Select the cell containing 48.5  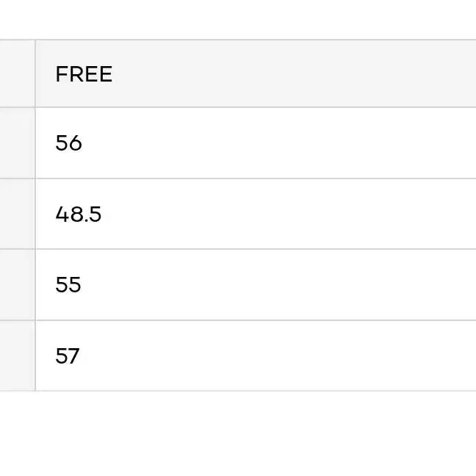click(256, 214)
